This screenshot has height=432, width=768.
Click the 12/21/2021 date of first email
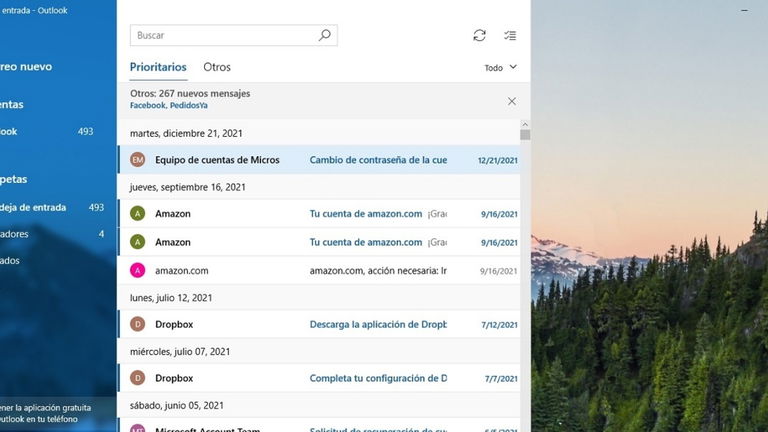pos(498,160)
